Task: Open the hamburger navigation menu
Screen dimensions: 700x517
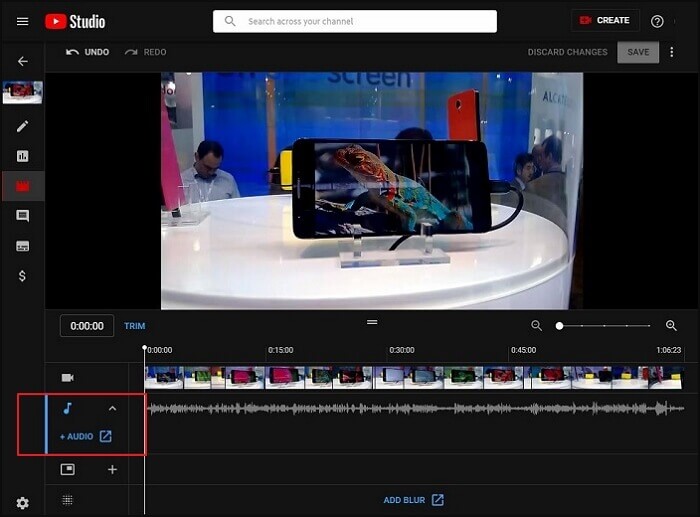Action: coord(22,21)
